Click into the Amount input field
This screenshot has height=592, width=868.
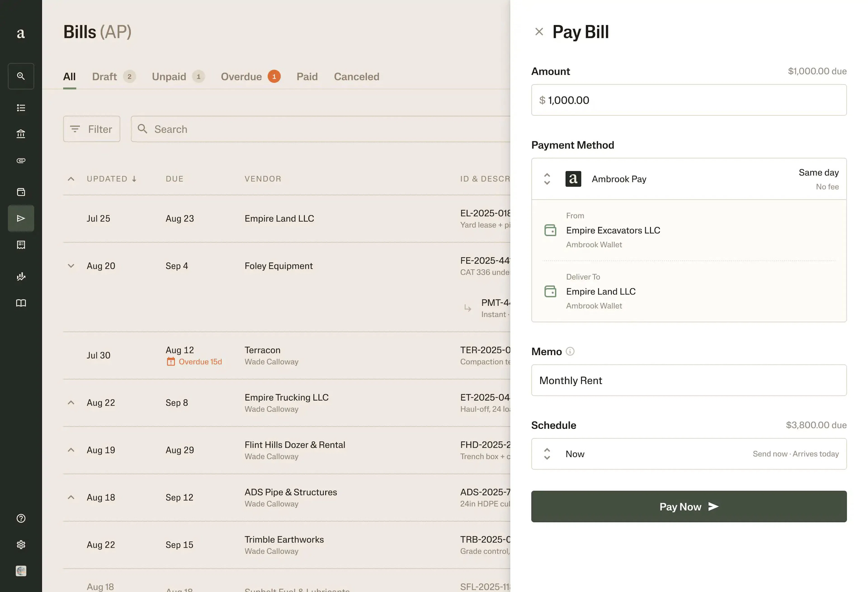pyautogui.click(x=689, y=100)
